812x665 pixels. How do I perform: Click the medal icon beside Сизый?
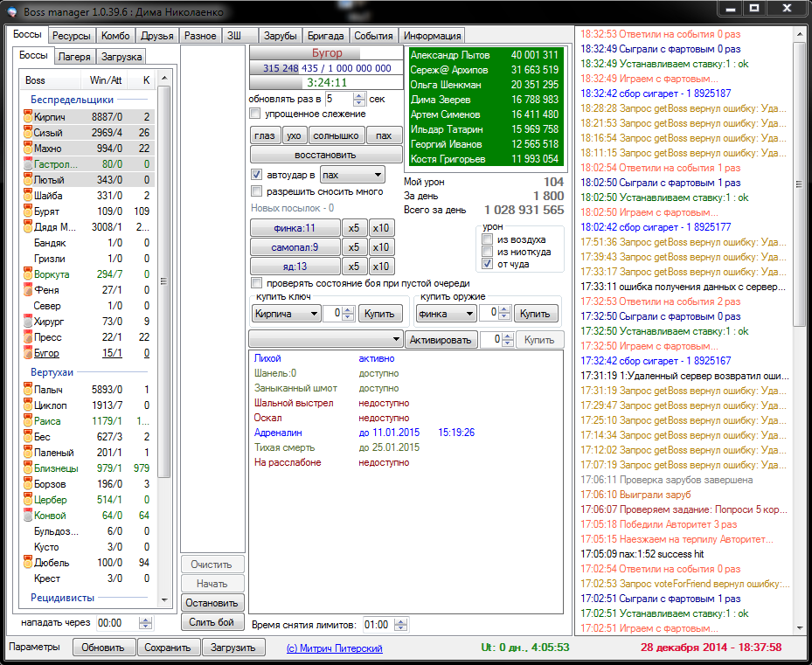[28, 133]
